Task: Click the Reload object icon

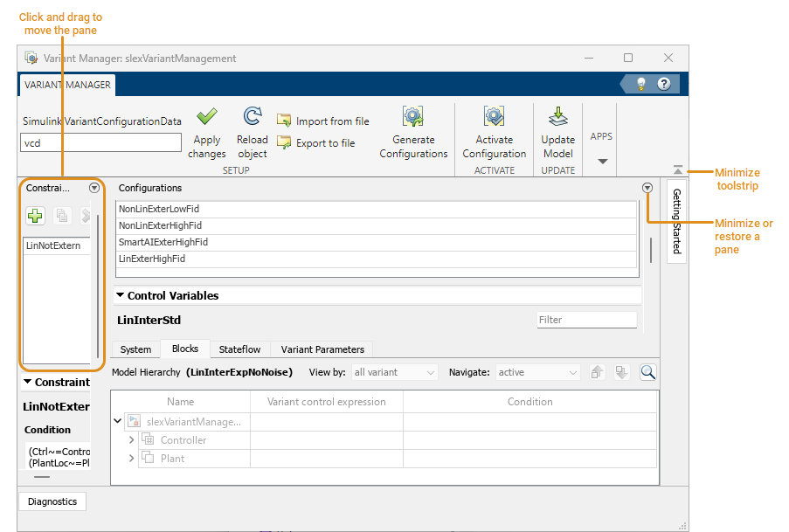Action: [253, 117]
